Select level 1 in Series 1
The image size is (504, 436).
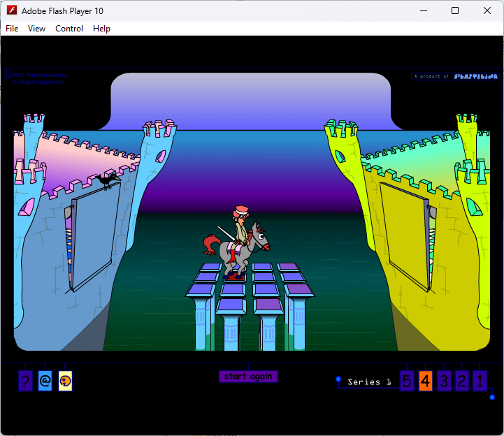tap(480, 381)
